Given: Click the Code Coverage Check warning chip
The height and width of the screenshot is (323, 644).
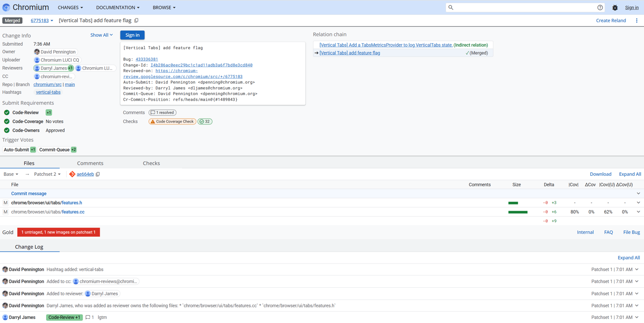Looking at the screenshot, I should 172,122.
